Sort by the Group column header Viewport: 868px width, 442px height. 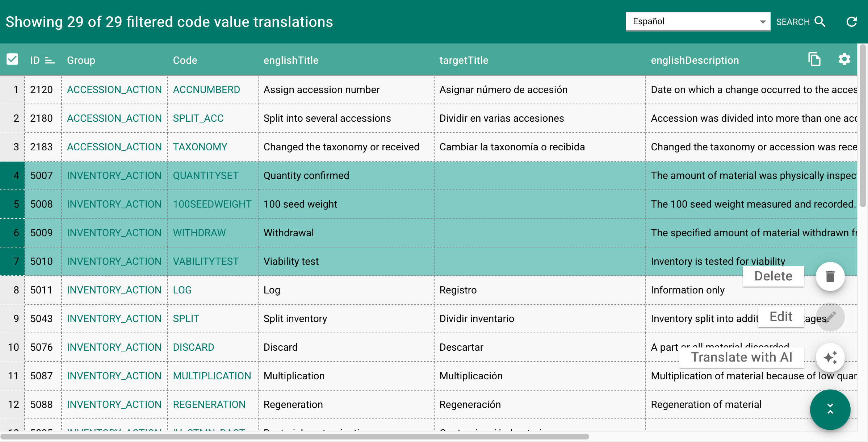tap(81, 60)
